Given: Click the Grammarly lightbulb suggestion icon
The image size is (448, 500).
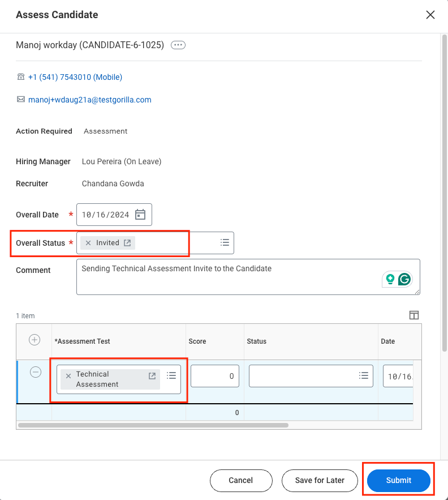Looking at the screenshot, I should coord(390,279).
